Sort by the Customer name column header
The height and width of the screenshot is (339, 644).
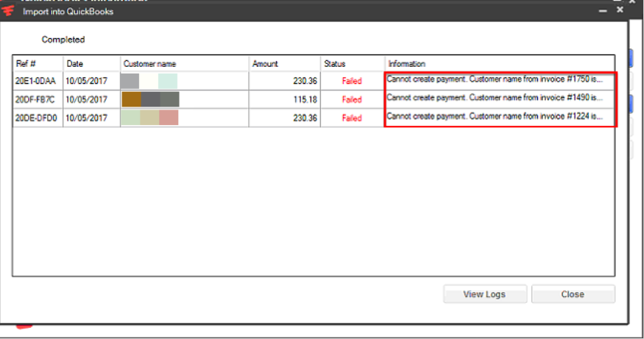[x=185, y=64]
